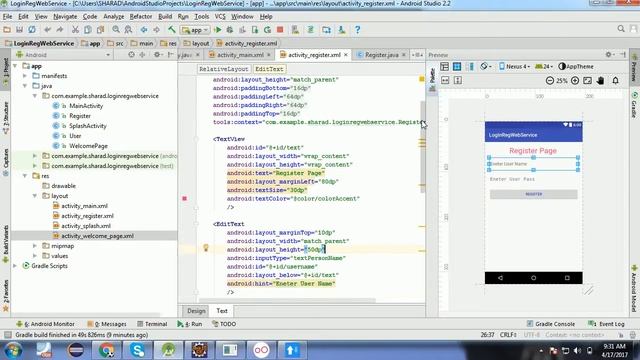Expand Gradle Scripts node
This screenshot has width=640, height=360.
(x=15, y=266)
